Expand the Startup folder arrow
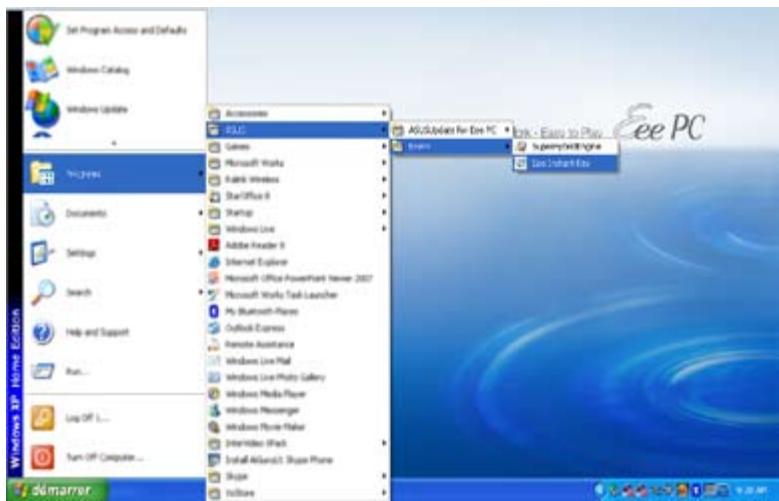 384,212
